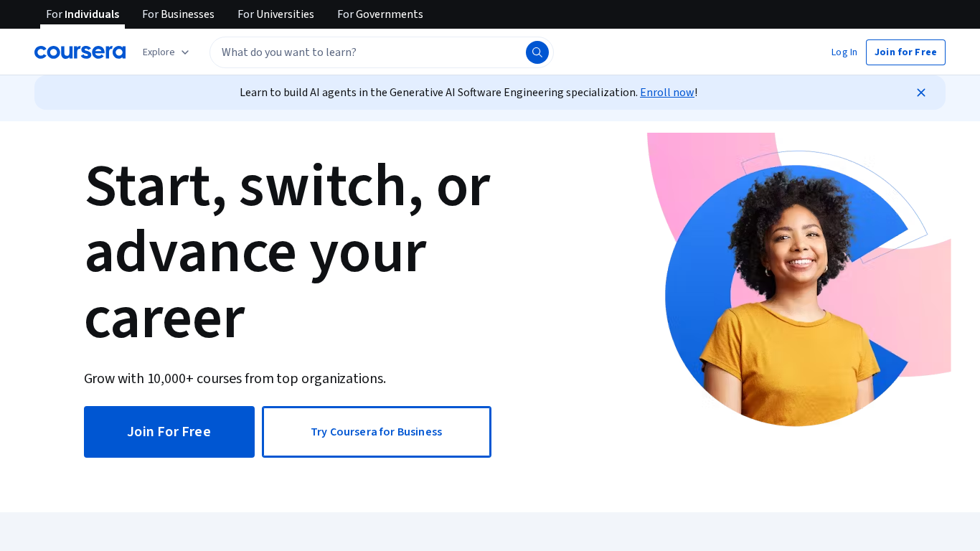Expand the Explore dropdown
Screen dimensions: 980x551
tap(166, 52)
